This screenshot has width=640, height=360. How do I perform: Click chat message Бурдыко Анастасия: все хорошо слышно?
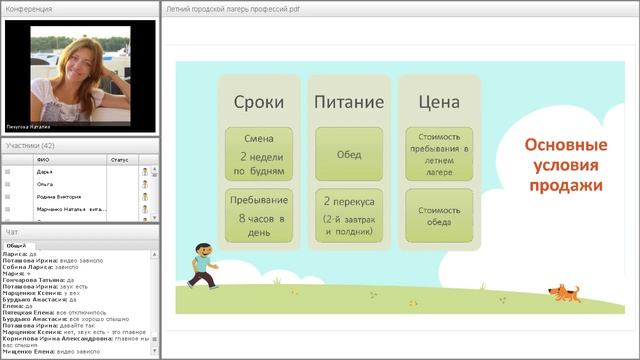tap(66, 319)
